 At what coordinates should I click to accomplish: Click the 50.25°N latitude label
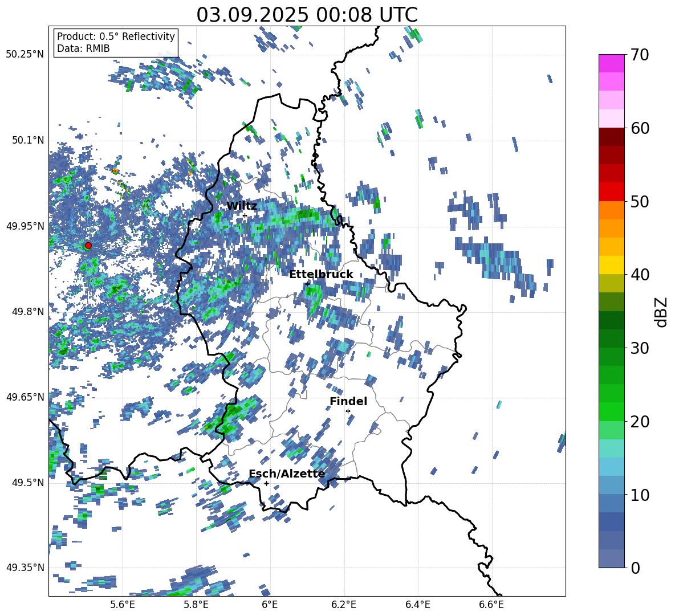tap(25, 55)
